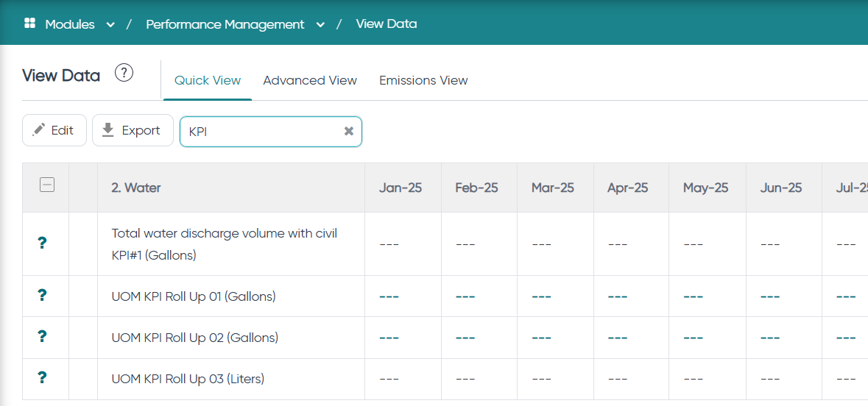Screen dimensions: 868x406
Task: Click the Export button
Action: 133,130
